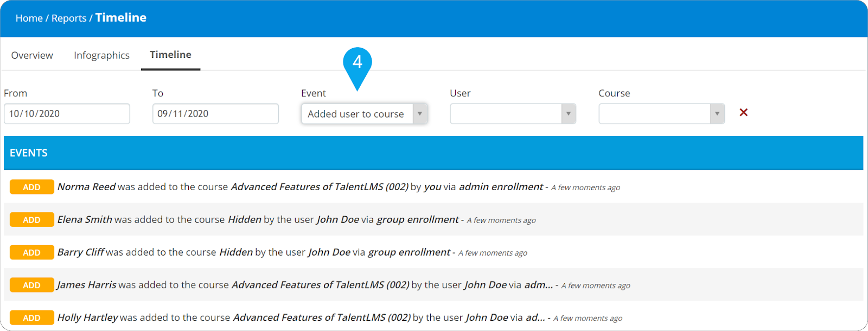Expand the User filter dropdown
This screenshot has width=868, height=331.
point(513,114)
